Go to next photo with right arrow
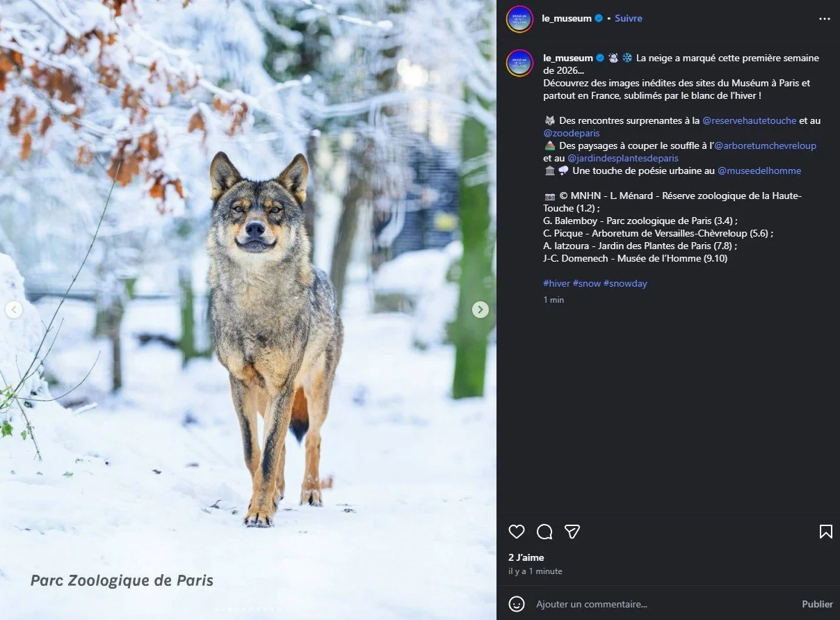Viewport: 840px width, 620px height. [480, 310]
